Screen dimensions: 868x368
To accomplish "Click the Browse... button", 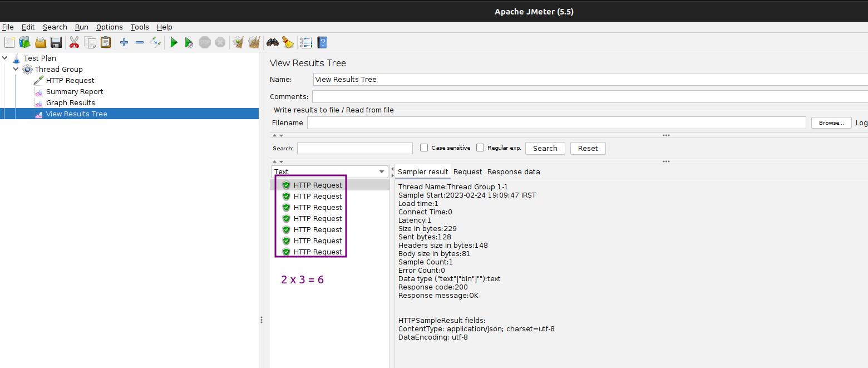I will 831,122.
